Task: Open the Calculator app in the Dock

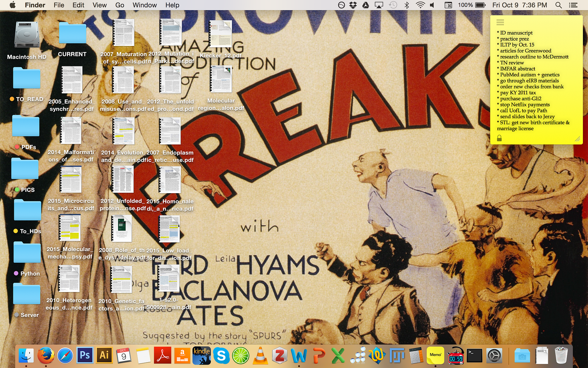Action: click(416, 356)
